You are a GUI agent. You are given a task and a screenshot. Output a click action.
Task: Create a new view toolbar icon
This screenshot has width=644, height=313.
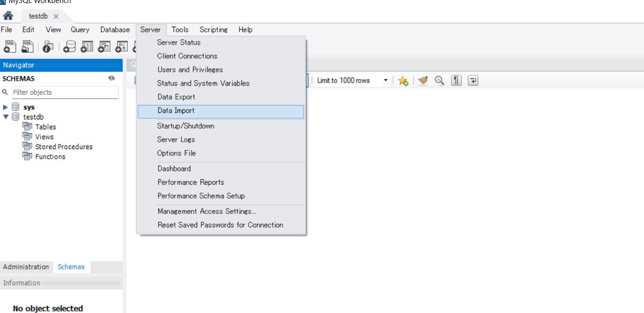pyautogui.click(x=104, y=47)
